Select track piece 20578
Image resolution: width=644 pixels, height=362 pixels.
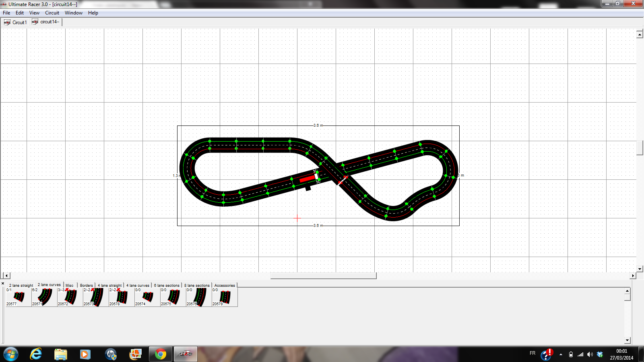tap(122, 297)
